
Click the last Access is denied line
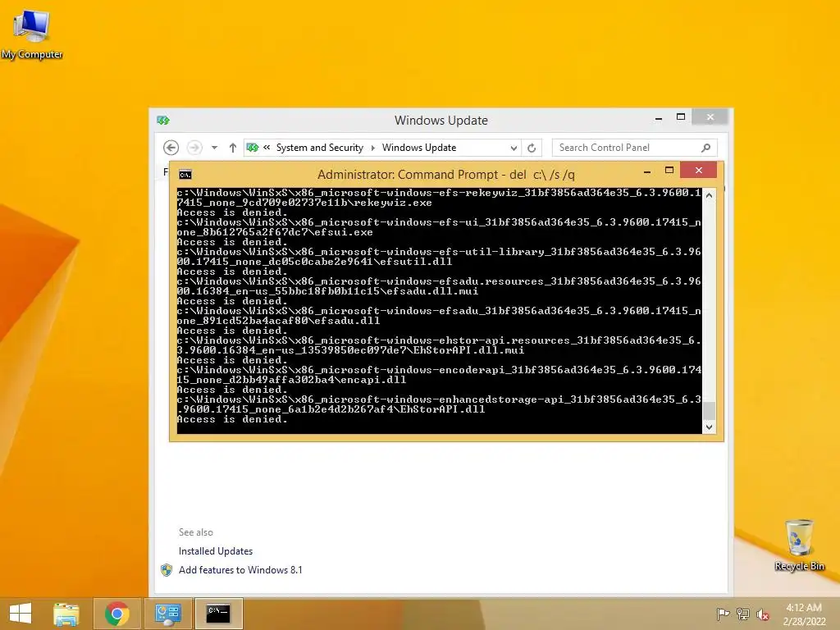tap(232, 419)
